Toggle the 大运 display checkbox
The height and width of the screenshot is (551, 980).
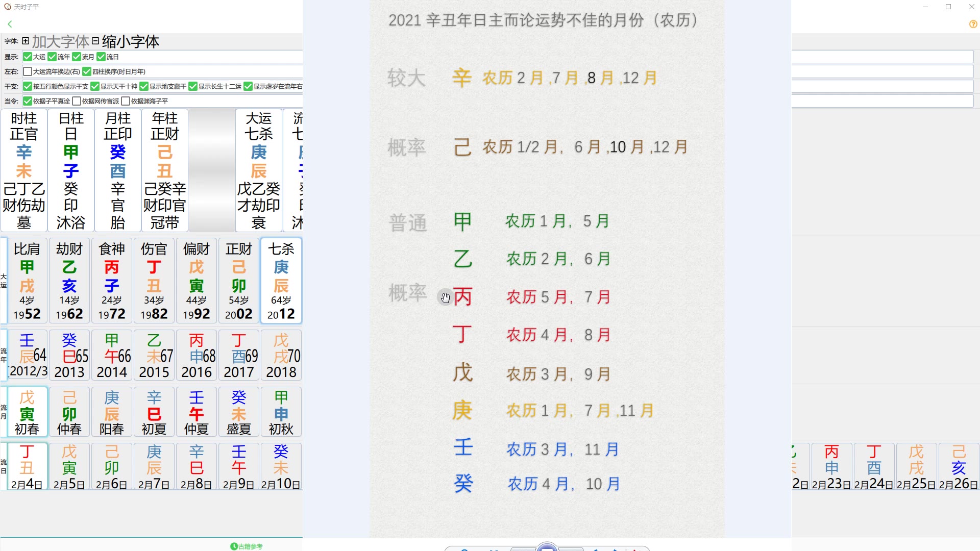coord(28,57)
